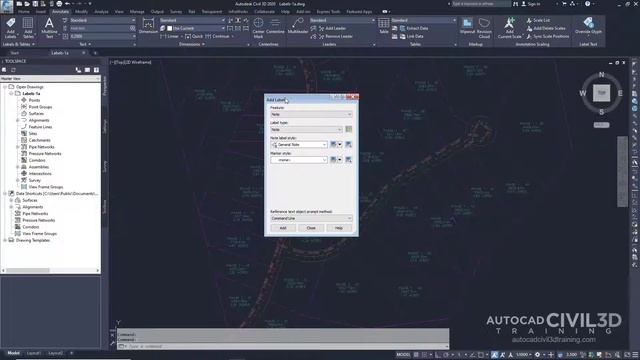Open the Feature dropdown in Add Labels
The height and width of the screenshot is (360, 640).
coord(311,114)
